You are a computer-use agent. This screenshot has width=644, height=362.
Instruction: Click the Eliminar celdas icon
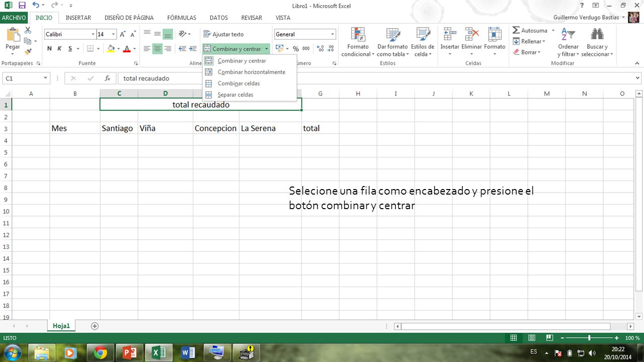[472, 35]
